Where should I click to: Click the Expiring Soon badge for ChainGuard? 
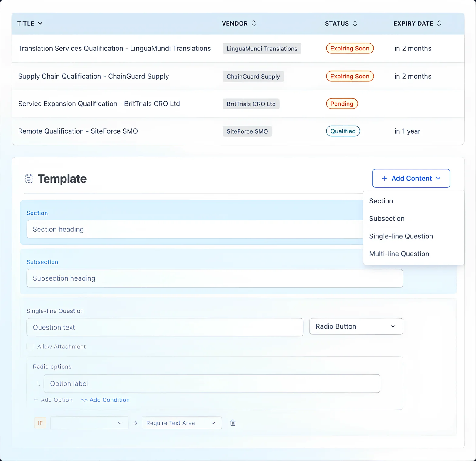(350, 76)
